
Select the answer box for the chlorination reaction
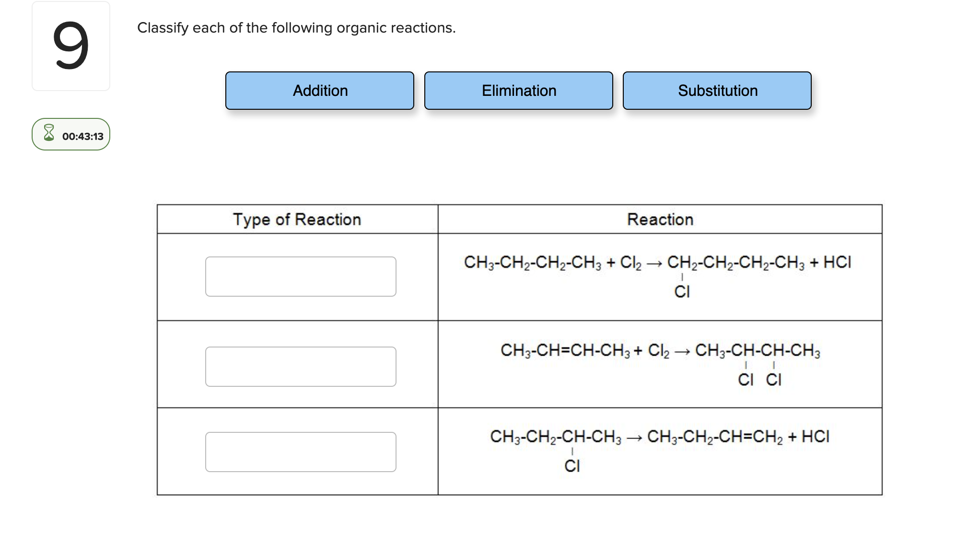coord(301,277)
